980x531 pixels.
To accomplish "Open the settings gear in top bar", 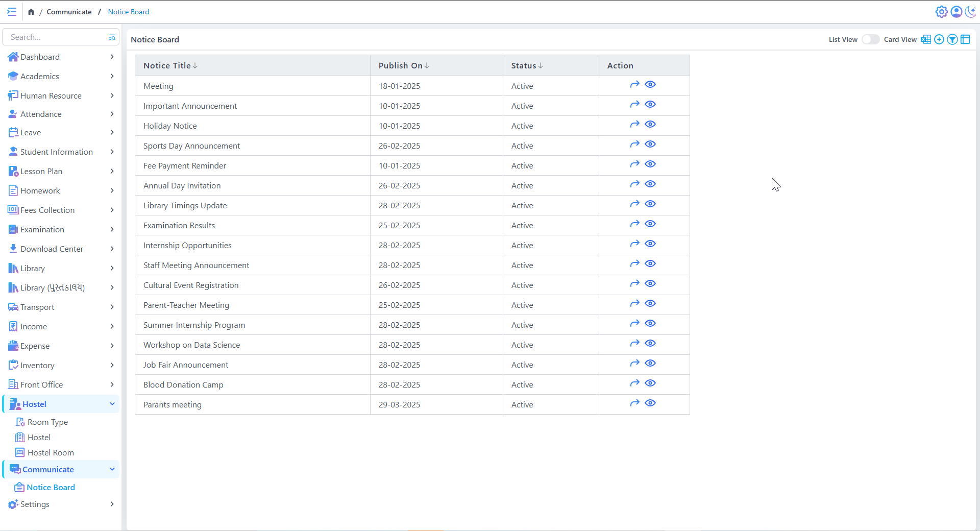I will pyautogui.click(x=941, y=12).
